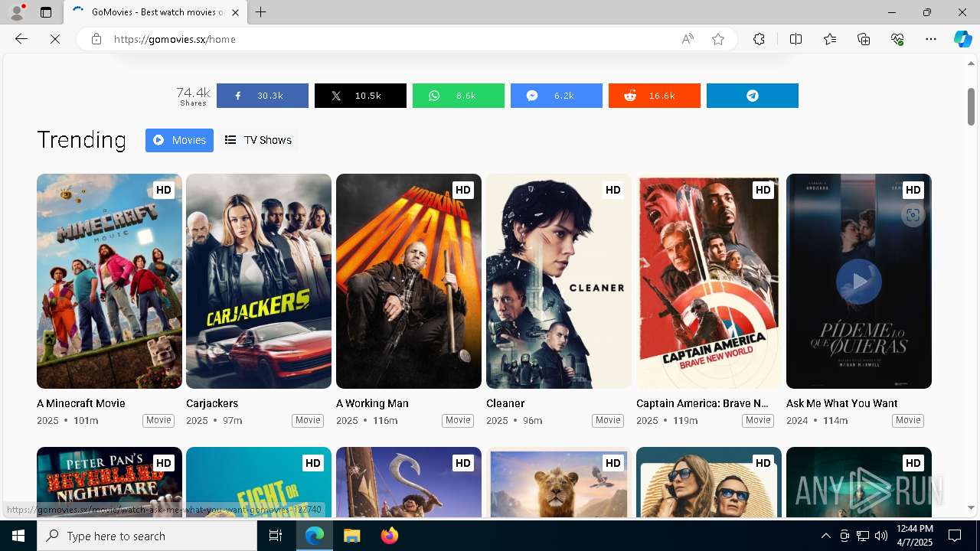The width and height of the screenshot is (980, 551).
Task: Open the Extensions menu
Action: click(x=759, y=39)
